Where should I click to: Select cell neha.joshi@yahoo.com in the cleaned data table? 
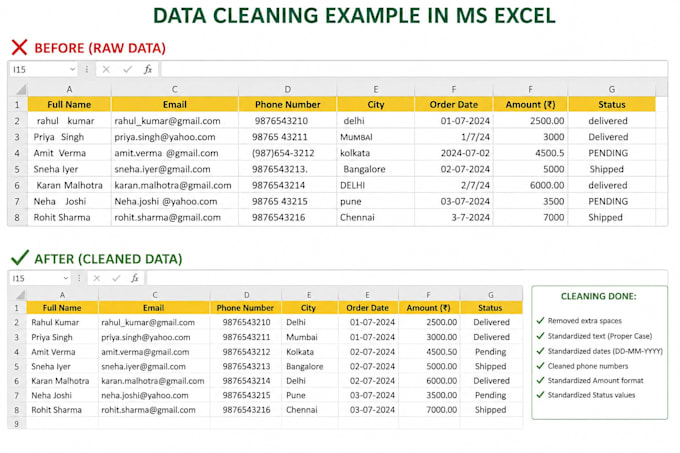(154, 395)
